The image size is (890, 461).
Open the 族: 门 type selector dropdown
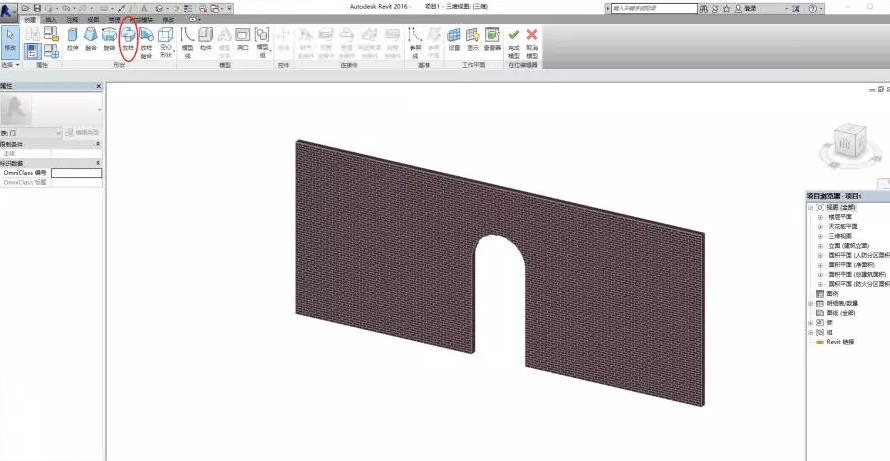coord(31,132)
